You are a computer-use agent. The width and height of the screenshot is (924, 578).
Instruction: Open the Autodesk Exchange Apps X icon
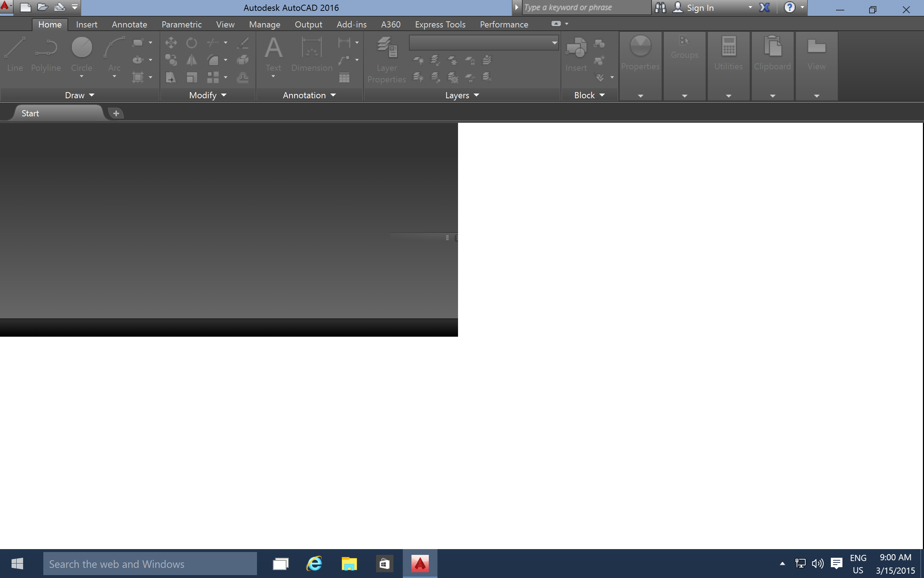coord(764,8)
